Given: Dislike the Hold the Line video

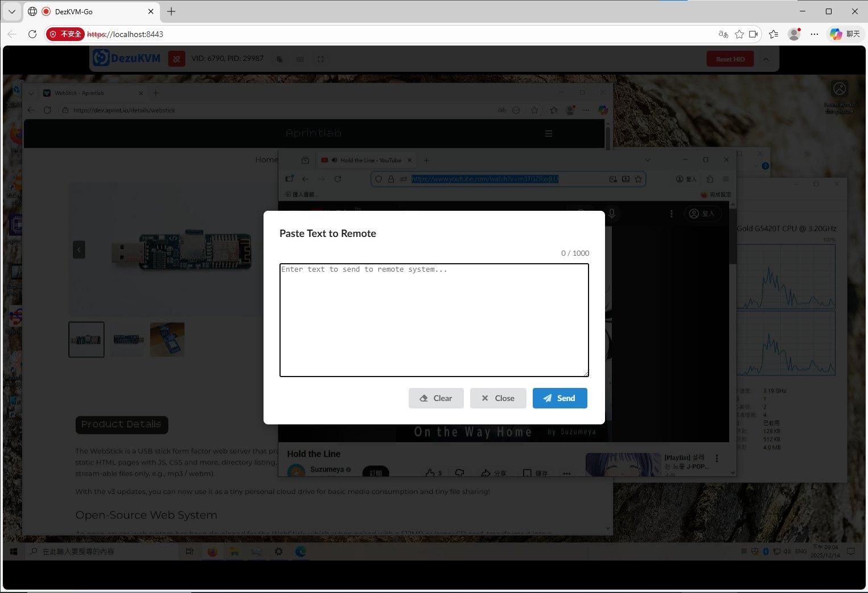Looking at the screenshot, I should tap(460, 473).
